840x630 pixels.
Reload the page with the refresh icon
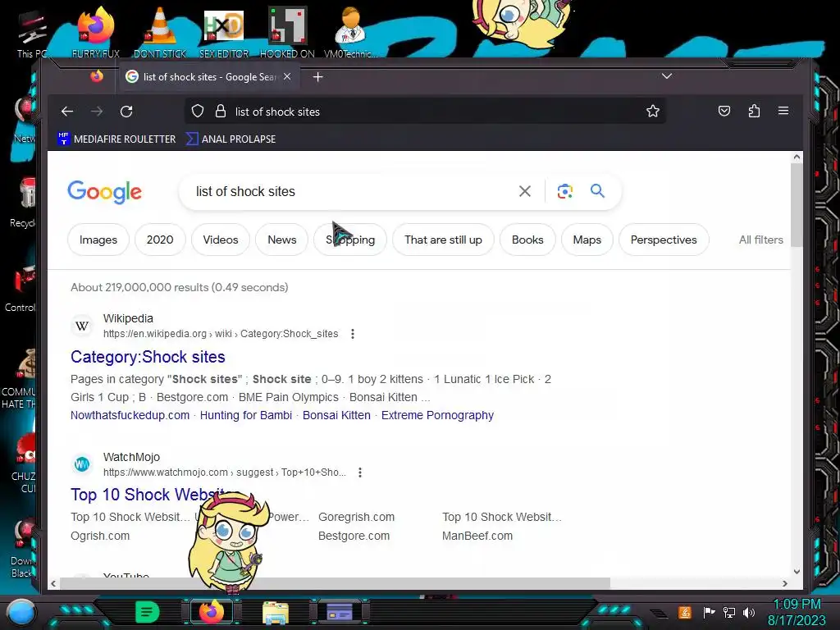point(126,112)
